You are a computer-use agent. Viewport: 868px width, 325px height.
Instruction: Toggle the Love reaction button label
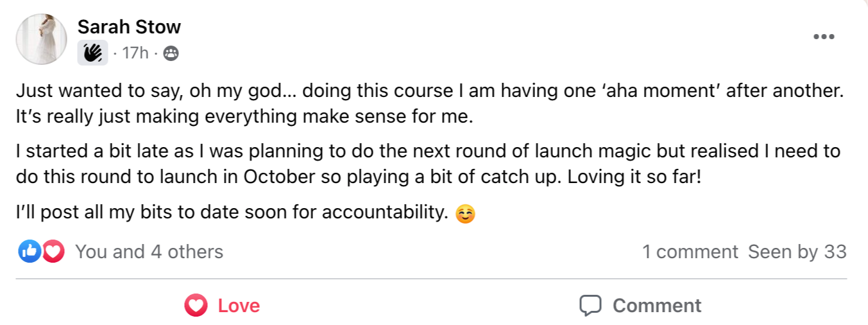coord(239,305)
